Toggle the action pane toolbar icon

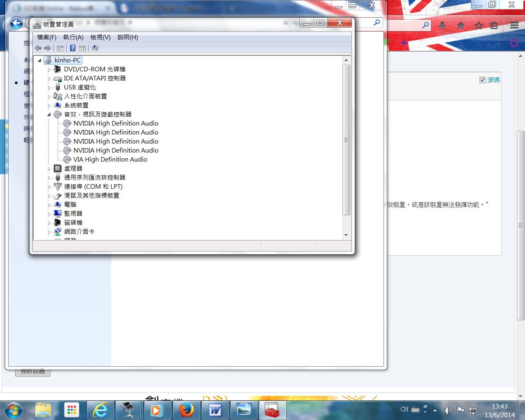[x=82, y=48]
